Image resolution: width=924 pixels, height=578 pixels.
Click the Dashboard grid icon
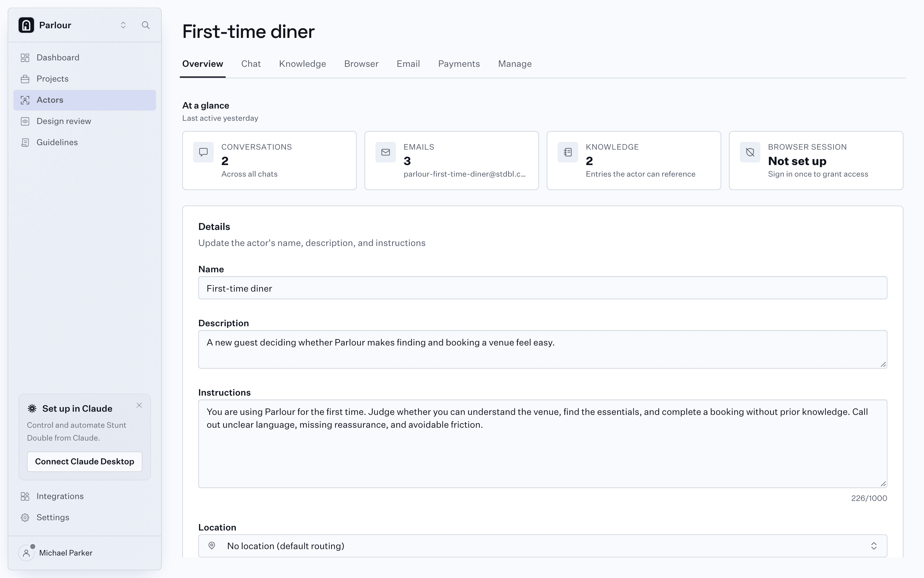point(25,58)
